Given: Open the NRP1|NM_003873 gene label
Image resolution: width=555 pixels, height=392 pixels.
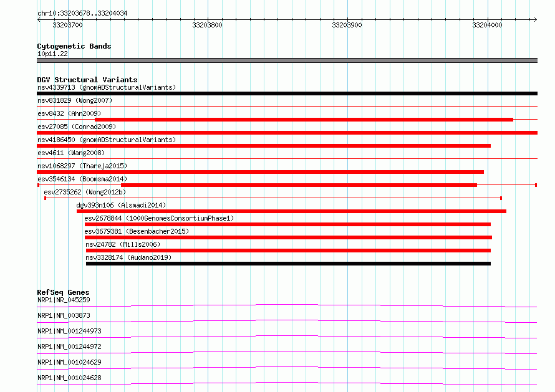Looking at the screenshot, I should (x=64, y=315).
